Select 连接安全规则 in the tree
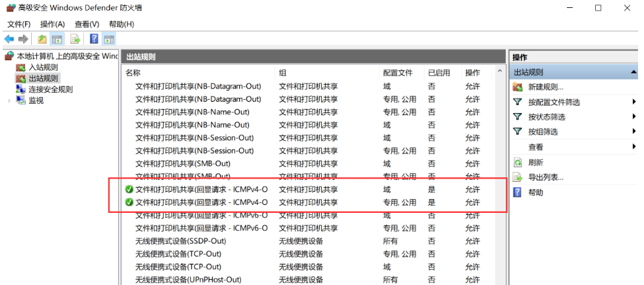Image resolution: width=644 pixels, height=285 pixels. click(x=50, y=89)
